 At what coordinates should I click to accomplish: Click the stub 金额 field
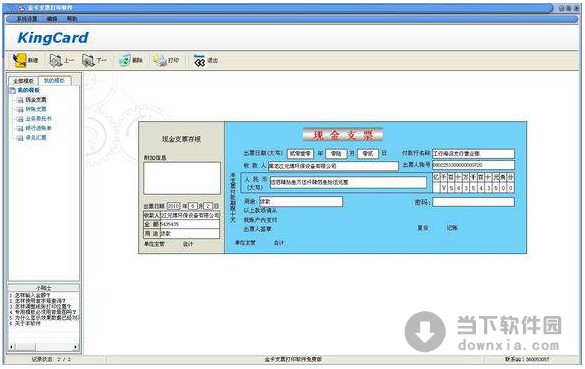pyautogui.click(x=190, y=224)
